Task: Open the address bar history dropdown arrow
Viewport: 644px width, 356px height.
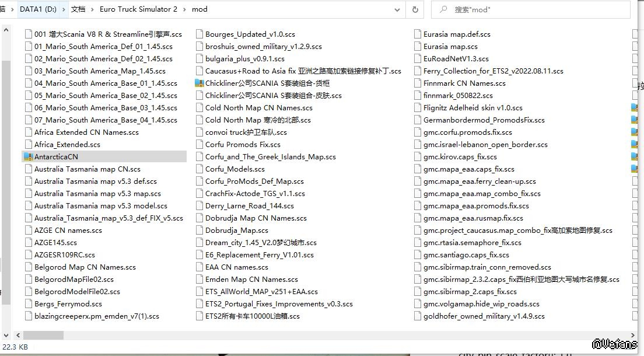Action: coord(397,9)
